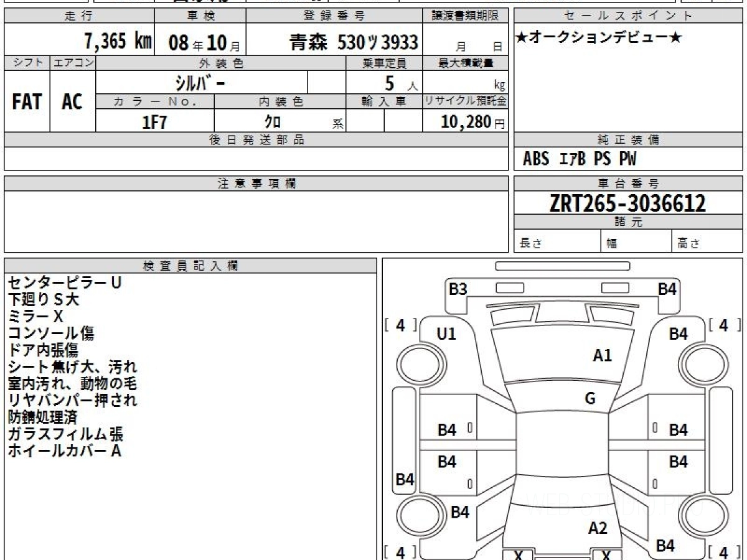Image resolution: width=747 pixels, height=560 pixels.
Task: Click the 諸元 header
Action: pyautogui.click(x=628, y=222)
